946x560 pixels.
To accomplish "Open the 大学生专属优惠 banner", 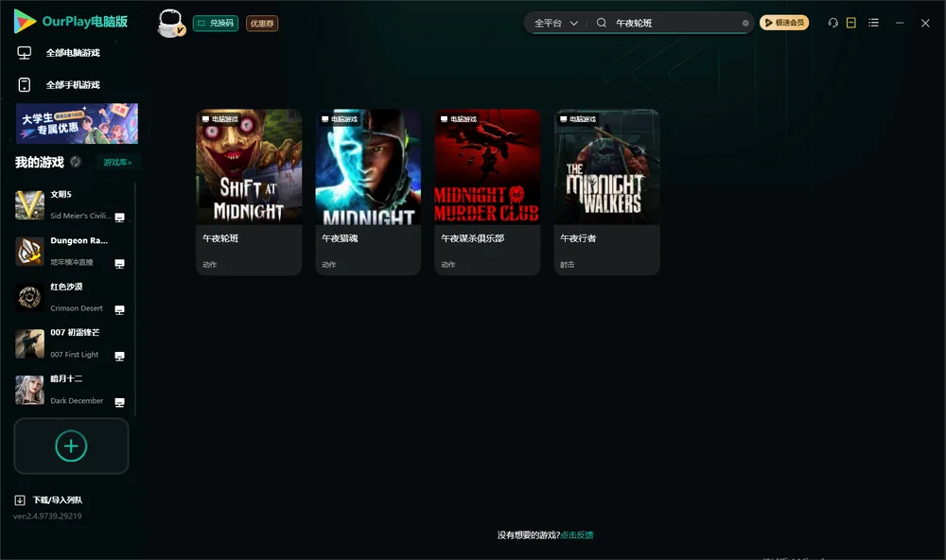I will click(77, 124).
